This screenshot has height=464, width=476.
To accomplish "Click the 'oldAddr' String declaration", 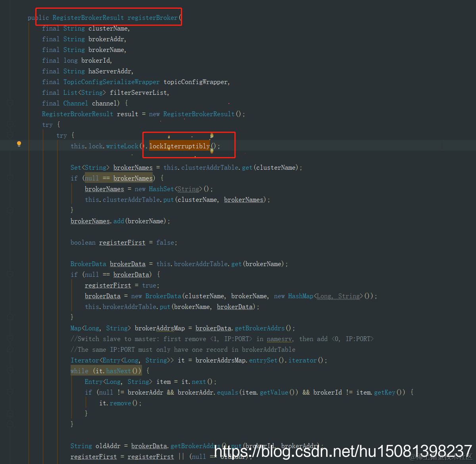I will point(108,446).
